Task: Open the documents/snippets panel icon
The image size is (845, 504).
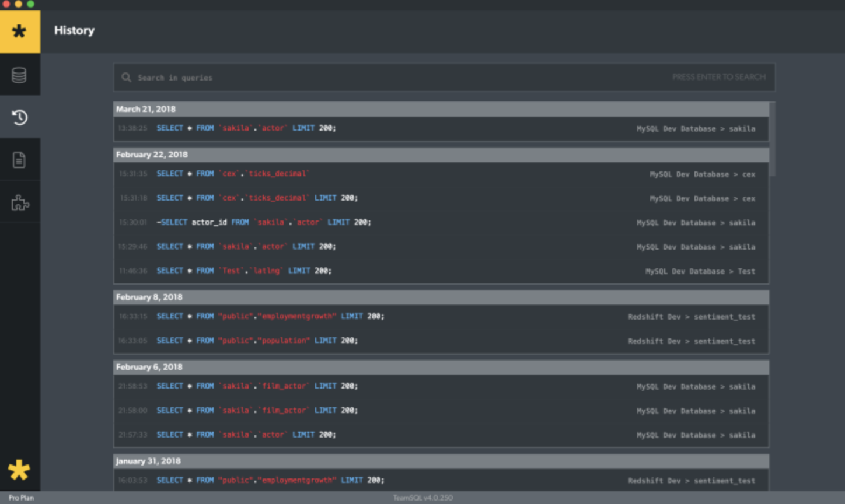Action: 20,159
